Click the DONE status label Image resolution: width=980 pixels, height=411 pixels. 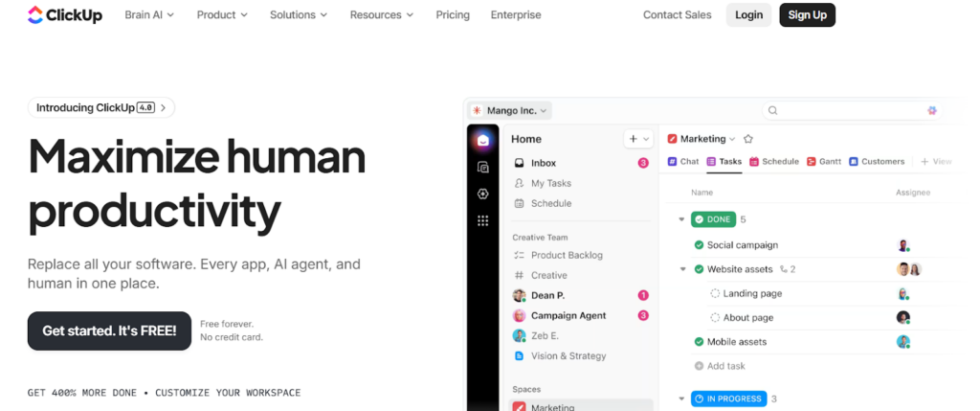point(713,219)
